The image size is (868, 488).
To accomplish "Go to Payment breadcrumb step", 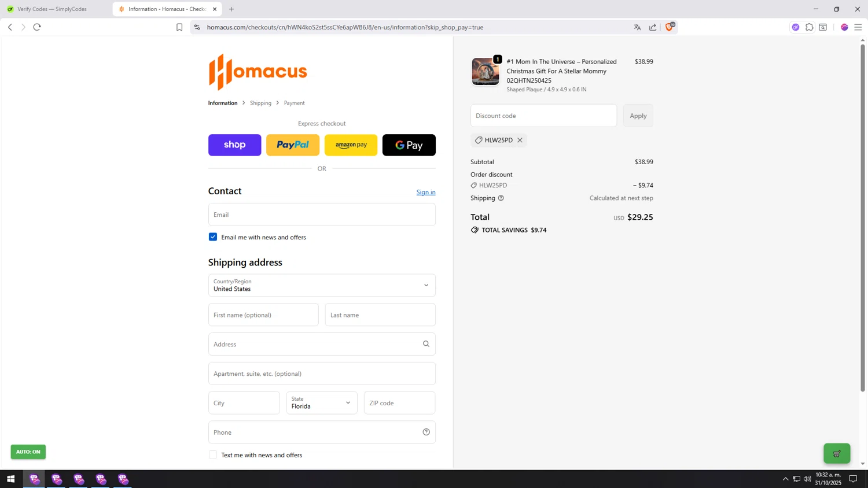I will coord(294,103).
